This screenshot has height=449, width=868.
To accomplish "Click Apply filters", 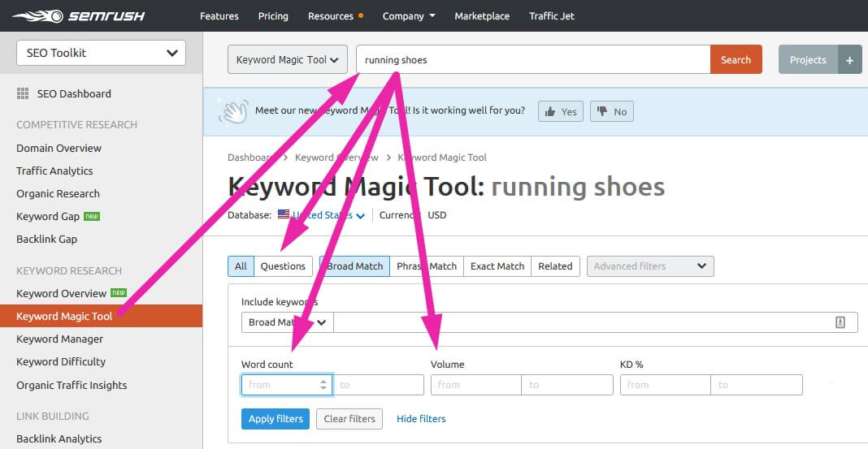I will tap(276, 419).
